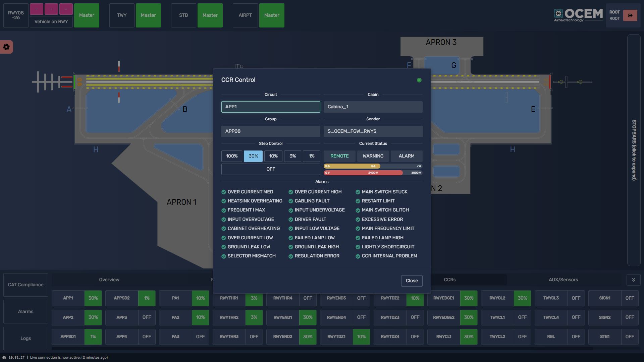
Task: Open the Logs tab
Action: [25, 338]
